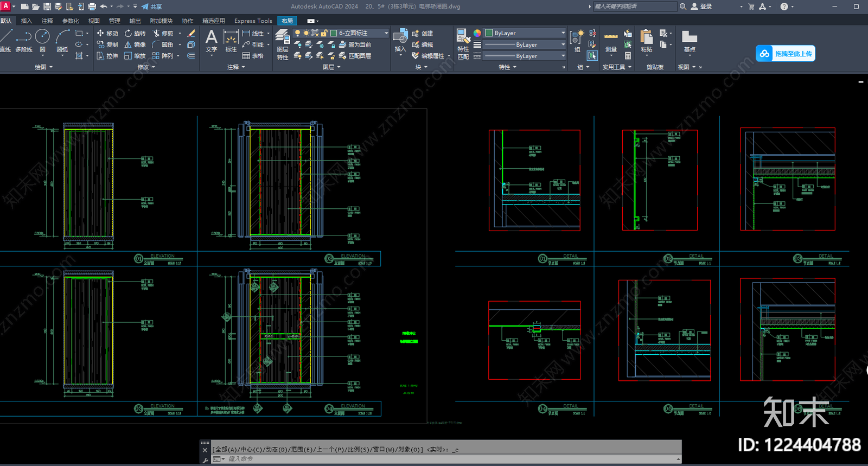This screenshot has width=868, height=466.
Task: Open Layer Properties (图层特性) manager
Action: (283, 44)
